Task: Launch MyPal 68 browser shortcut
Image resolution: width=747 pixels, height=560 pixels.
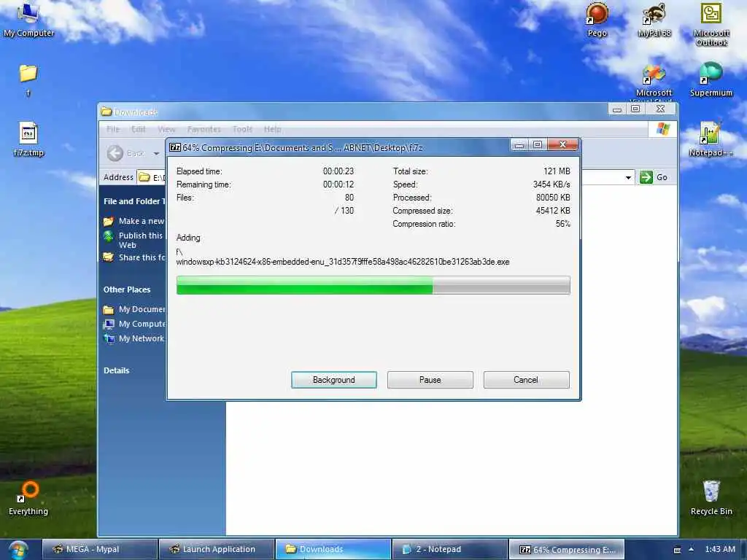Action: 654,19
